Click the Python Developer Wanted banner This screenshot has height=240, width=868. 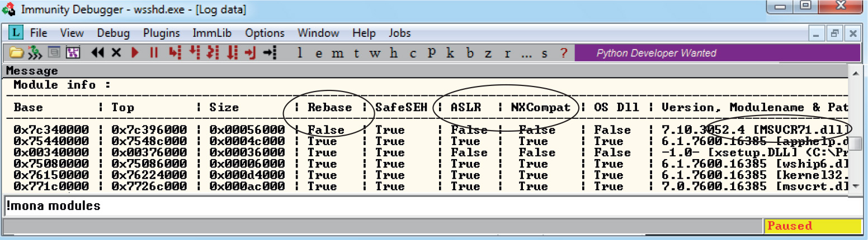(x=719, y=53)
